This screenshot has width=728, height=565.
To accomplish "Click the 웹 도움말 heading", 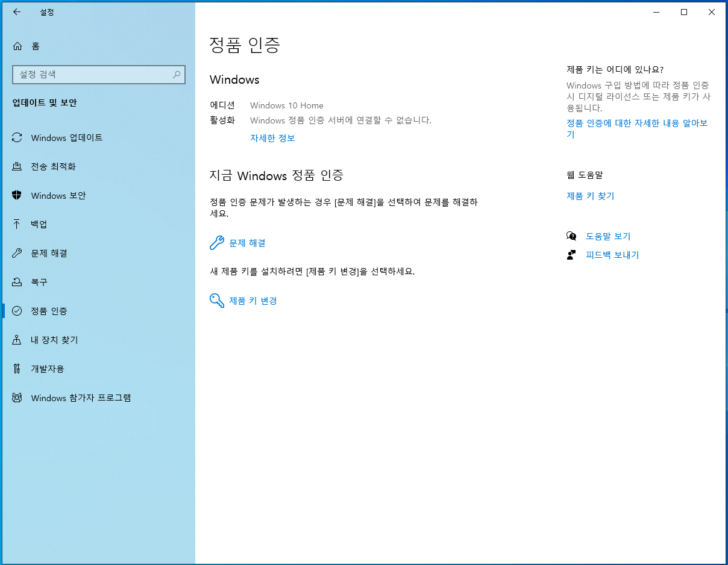I will [x=585, y=175].
